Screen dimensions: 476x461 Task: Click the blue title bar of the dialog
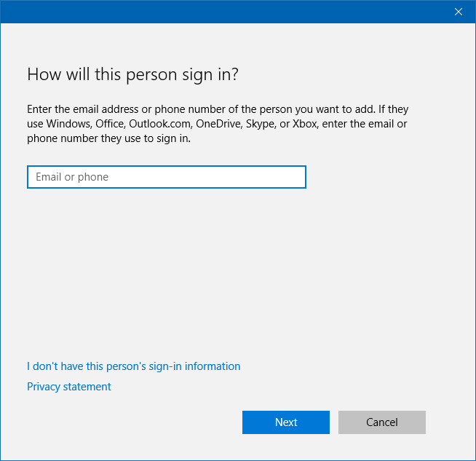218,12
